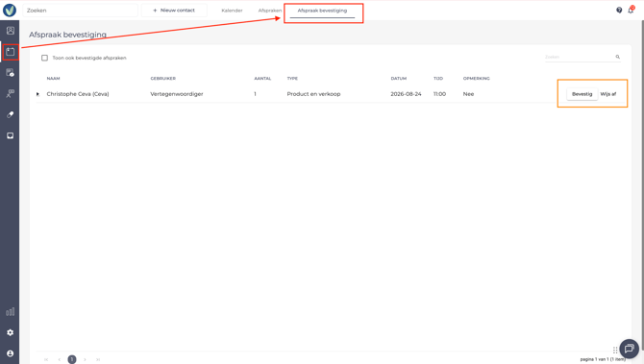Focus the top Zoeken search field
The width and height of the screenshot is (644, 364).
(80, 11)
